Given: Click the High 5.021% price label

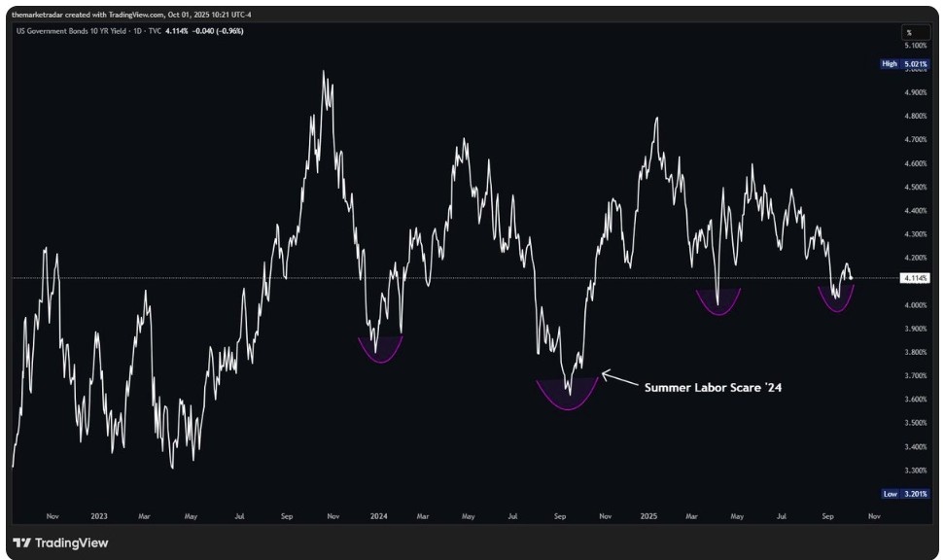Looking at the screenshot, I should pos(904,63).
